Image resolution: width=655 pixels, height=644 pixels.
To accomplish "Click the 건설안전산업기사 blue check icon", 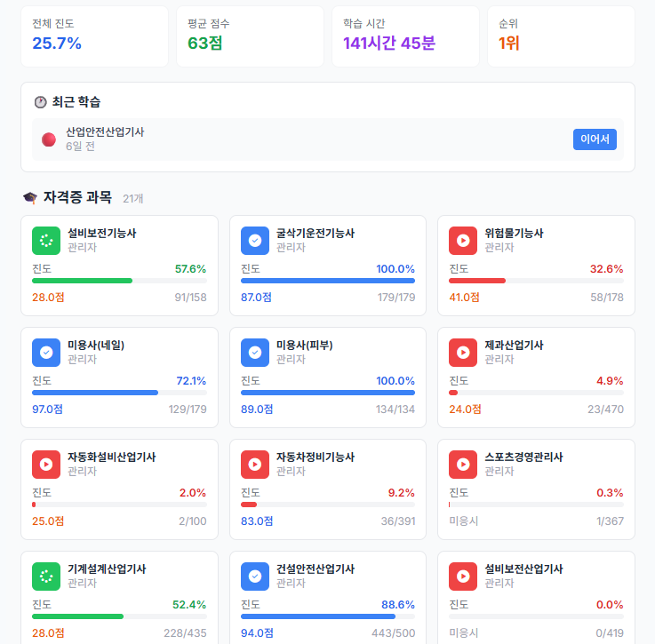I will pyautogui.click(x=255, y=576).
